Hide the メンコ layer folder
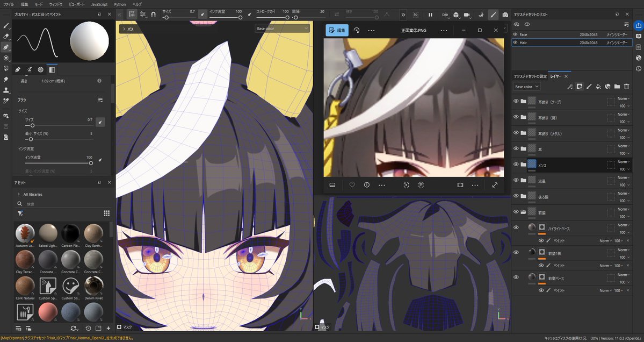This screenshot has height=342, width=644. (x=516, y=165)
